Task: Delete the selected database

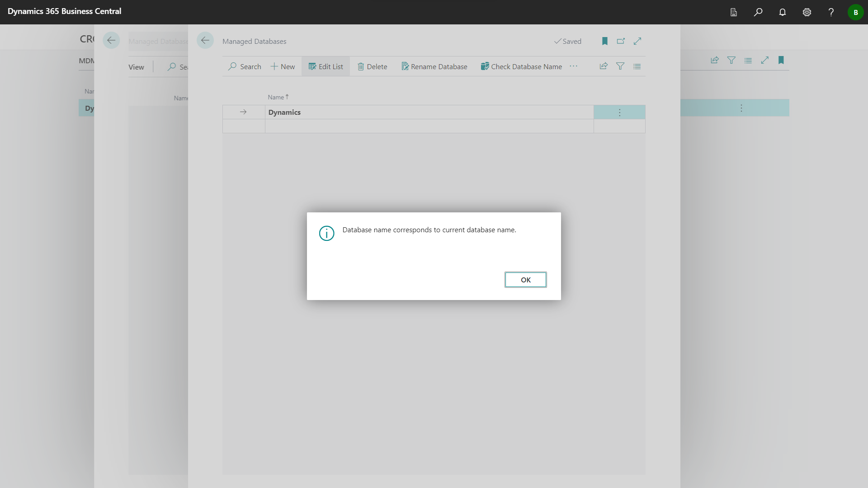Action: [x=372, y=66]
